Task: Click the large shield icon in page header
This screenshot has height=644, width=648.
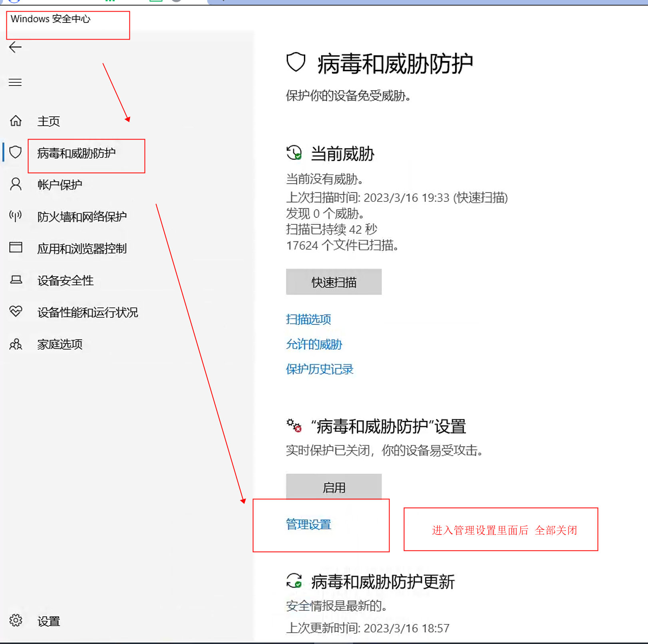Action: (296, 62)
